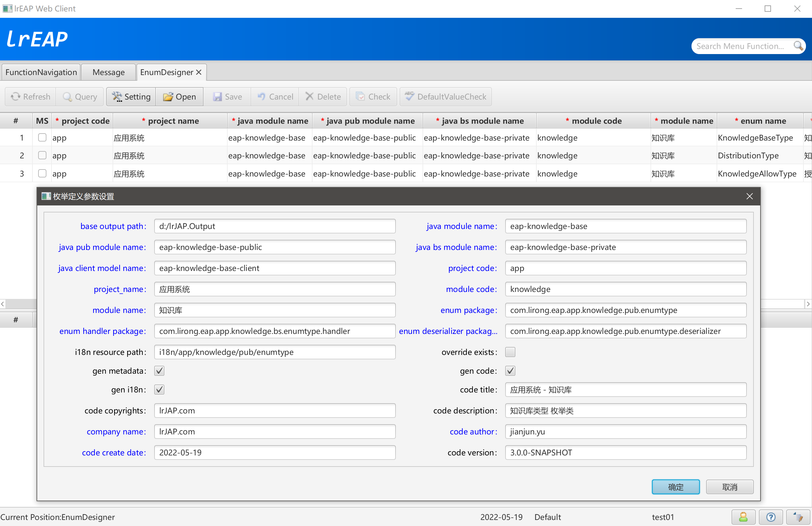The image size is (812, 526).
Task: Click the Check toolbar button
Action: pyautogui.click(x=373, y=97)
